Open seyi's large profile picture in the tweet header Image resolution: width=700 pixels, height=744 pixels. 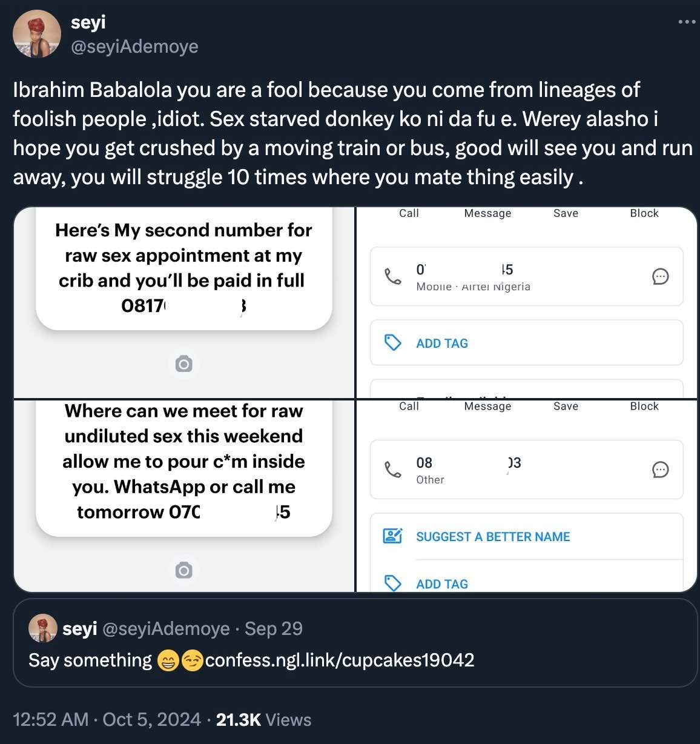(x=37, y=35)
